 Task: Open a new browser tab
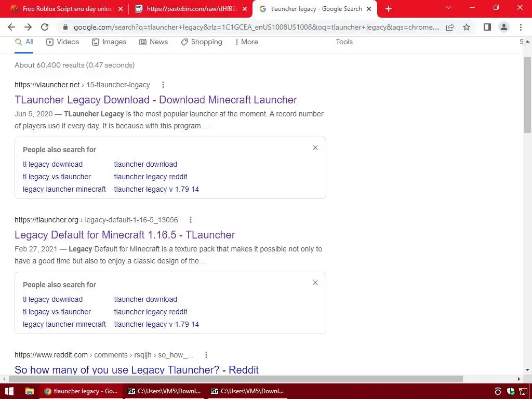(389, 9)
